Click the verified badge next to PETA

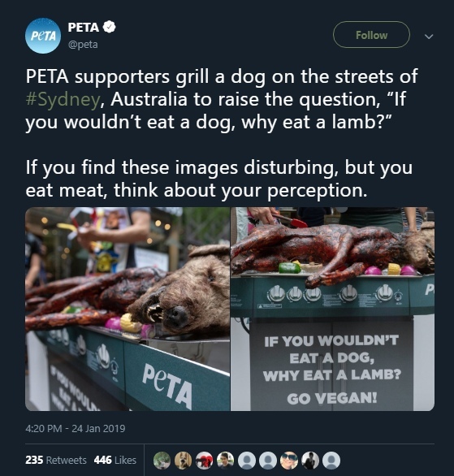coord(109,27)
